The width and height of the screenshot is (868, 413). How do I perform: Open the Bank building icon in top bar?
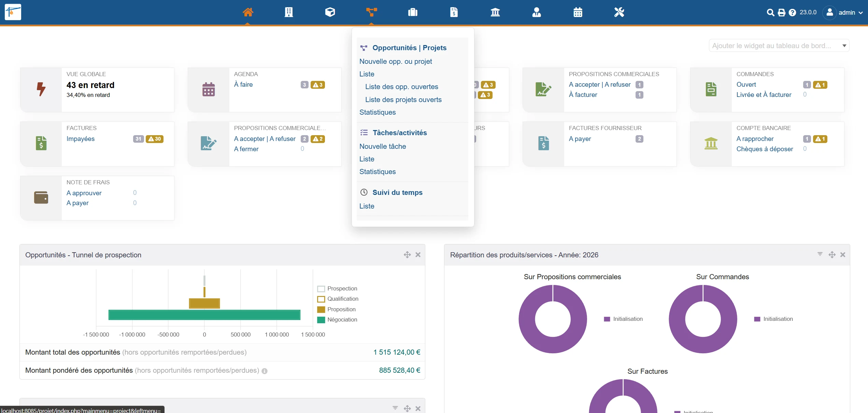point(495,12)
